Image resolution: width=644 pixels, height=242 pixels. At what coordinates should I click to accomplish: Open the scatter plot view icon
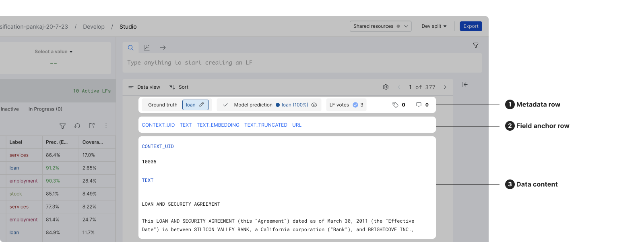click(147, 48)
